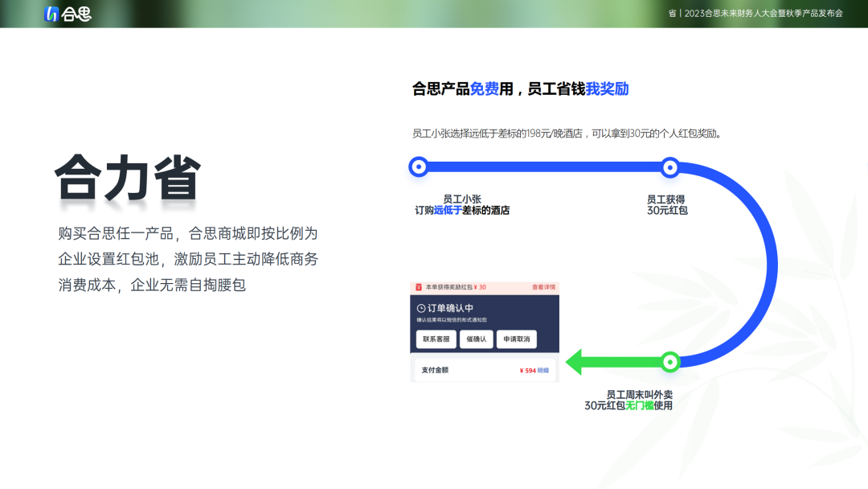The height and width of the screenshot is (489, 868).
Task: Click the paragraph line 消费成本，企业无需自掏腰包
Action: tap(152, 286)
